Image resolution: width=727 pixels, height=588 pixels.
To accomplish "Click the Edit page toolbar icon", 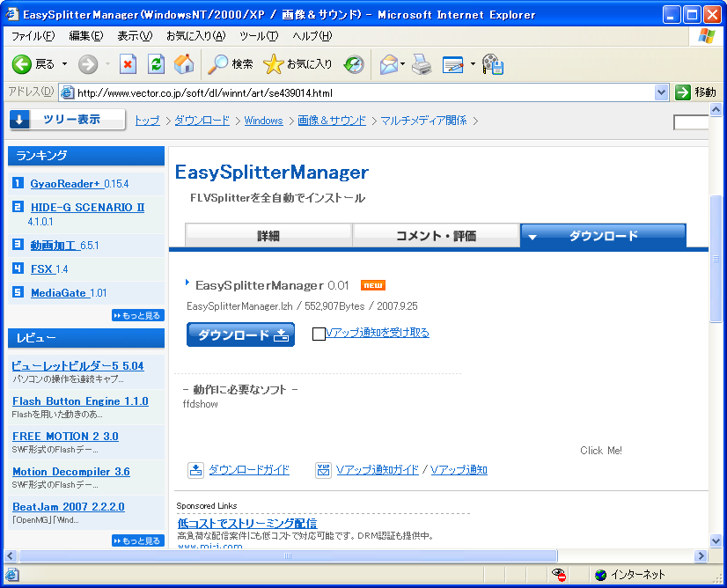I will click(x=453, y=64).
